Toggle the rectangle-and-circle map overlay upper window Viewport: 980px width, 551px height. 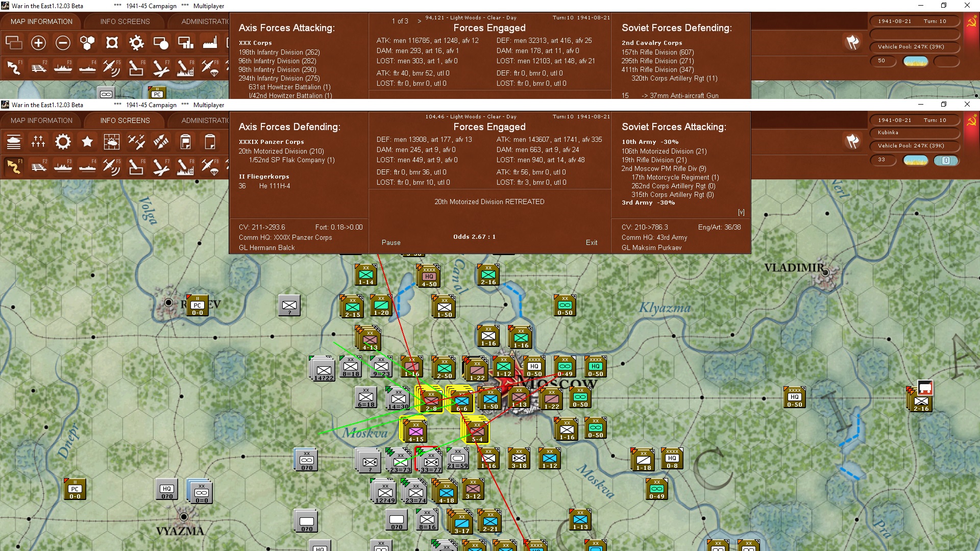point(161,43)
